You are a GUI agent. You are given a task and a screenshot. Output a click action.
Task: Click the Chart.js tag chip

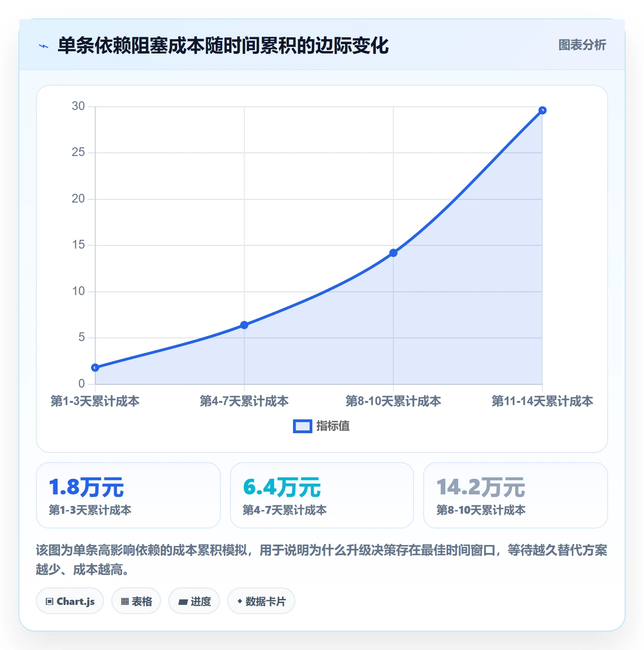pos(70,601)
